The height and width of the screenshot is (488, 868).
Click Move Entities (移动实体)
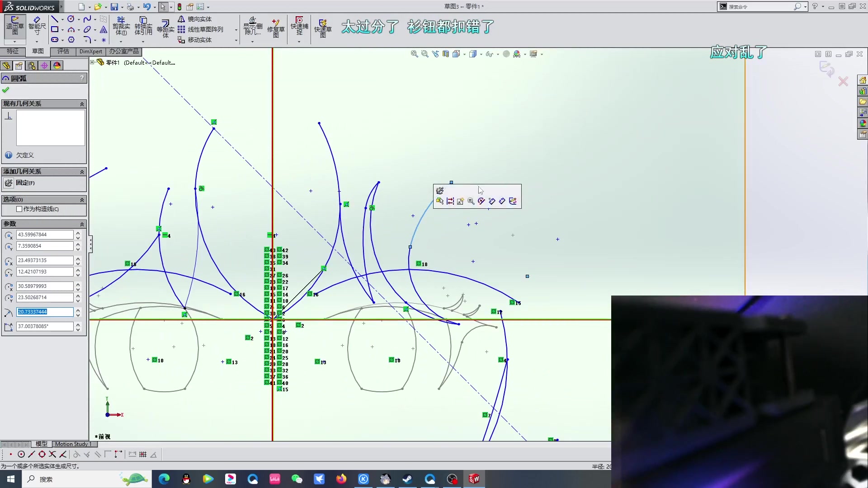coord(195,40)
